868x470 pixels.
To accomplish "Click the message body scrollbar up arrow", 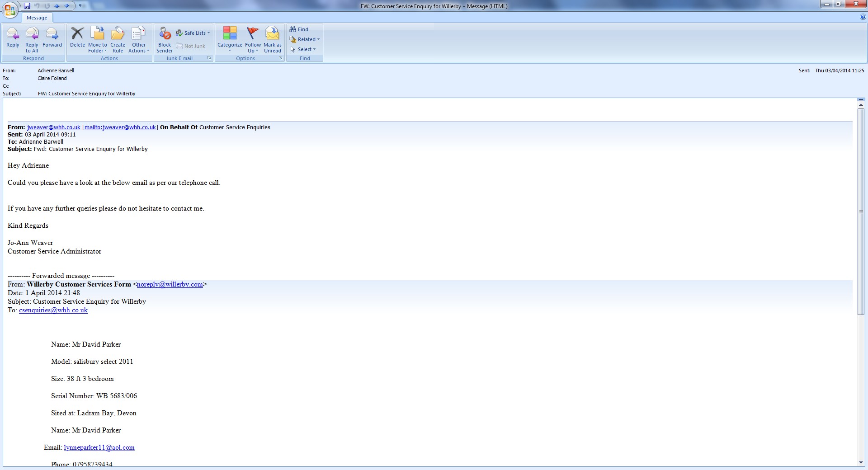I will [x=861, y=105].
